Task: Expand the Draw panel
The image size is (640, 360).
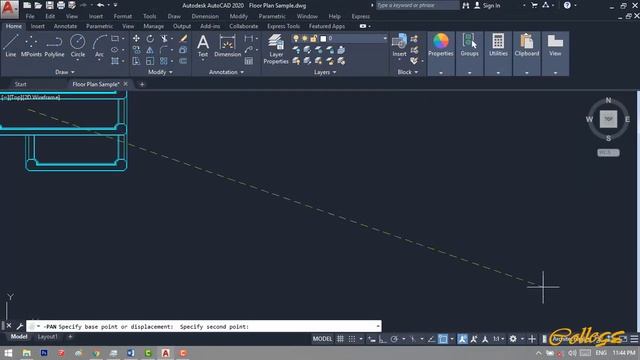Action: pyautogui.click(x=65, y=72)
